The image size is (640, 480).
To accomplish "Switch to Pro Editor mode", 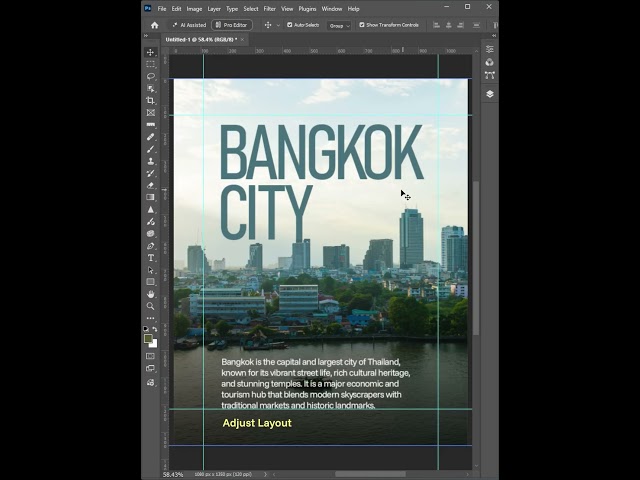I will (232, 25).
